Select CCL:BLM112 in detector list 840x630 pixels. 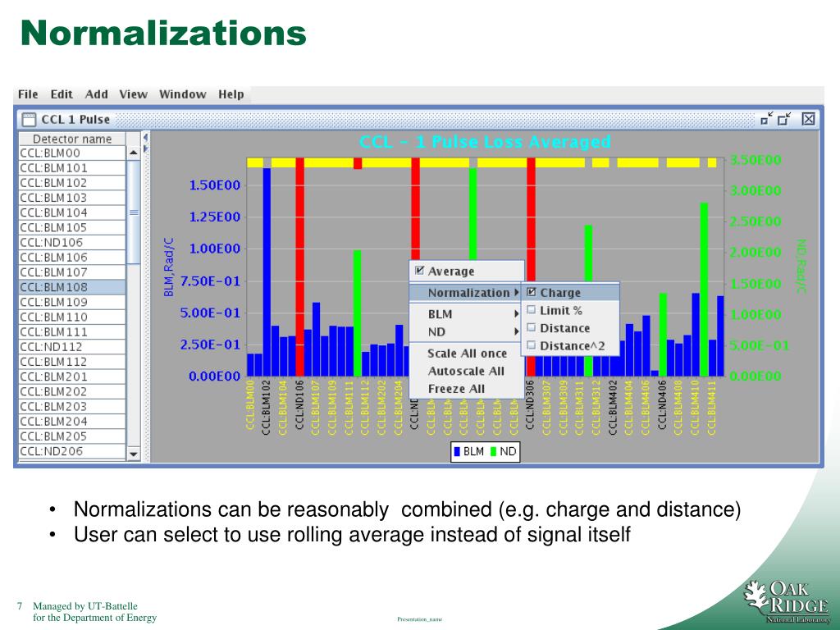coord(72,362)
